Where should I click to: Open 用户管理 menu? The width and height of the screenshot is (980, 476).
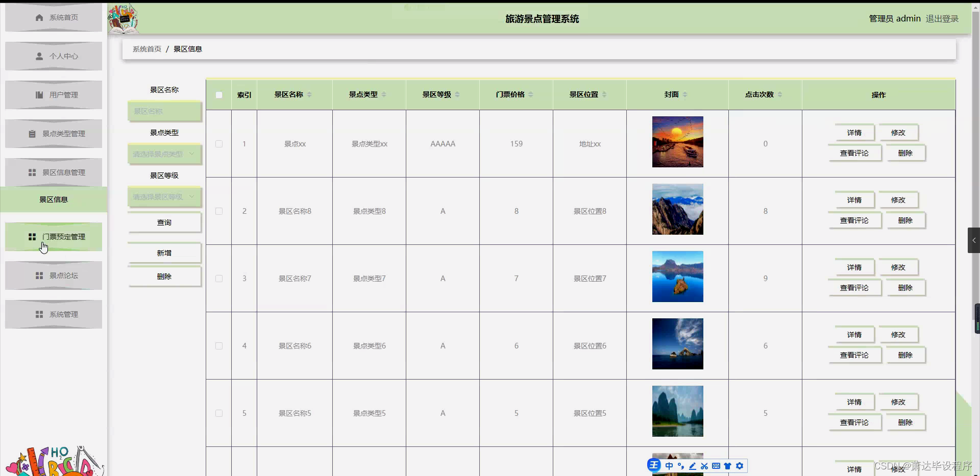(54, 95)
